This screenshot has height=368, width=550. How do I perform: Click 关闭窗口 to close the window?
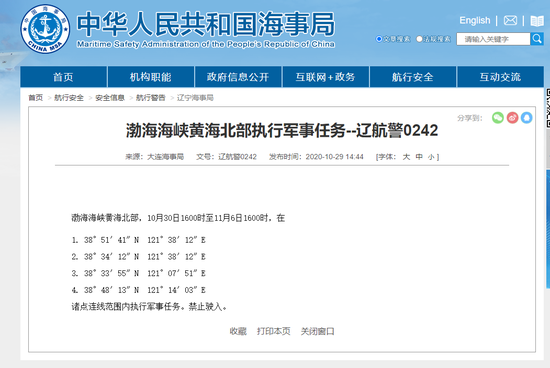point(317,331)
